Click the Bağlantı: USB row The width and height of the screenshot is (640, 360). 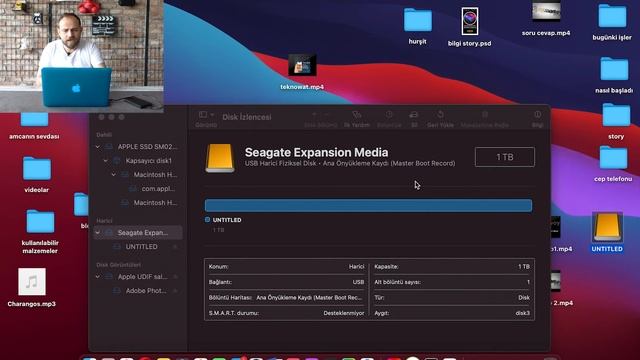pos(286,282)
